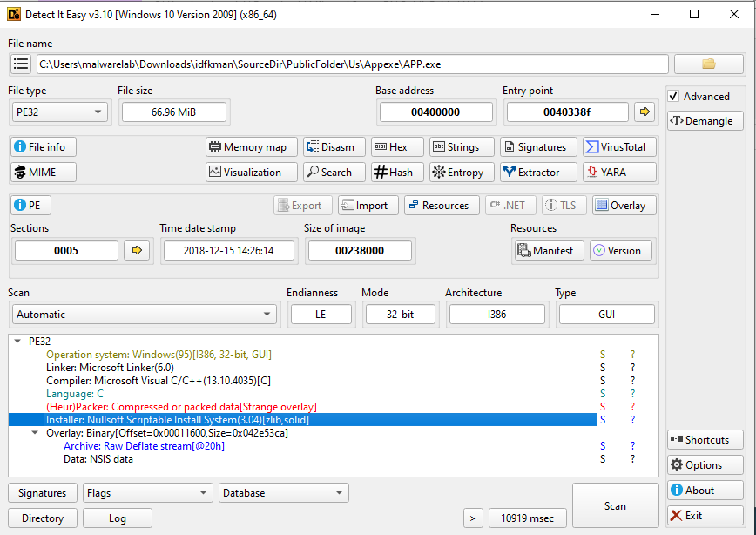
Task: Open the VirusTotal lookup
Action: [619, 147]
